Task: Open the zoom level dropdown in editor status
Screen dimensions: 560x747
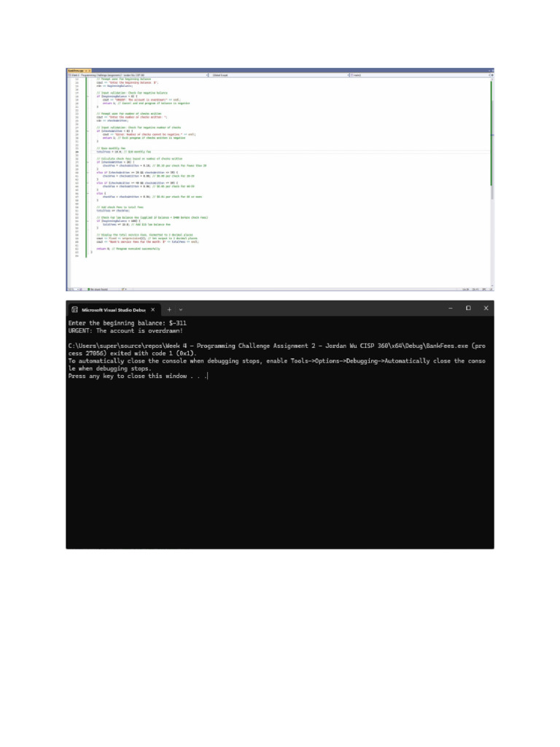Action: pyautogui.click(x=75, y=289)
